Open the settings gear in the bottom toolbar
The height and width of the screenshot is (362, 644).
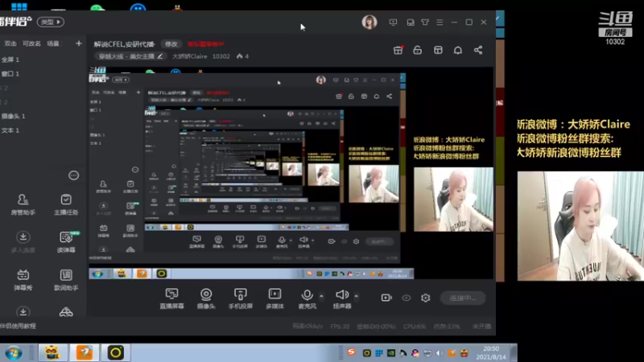[426, 298]
